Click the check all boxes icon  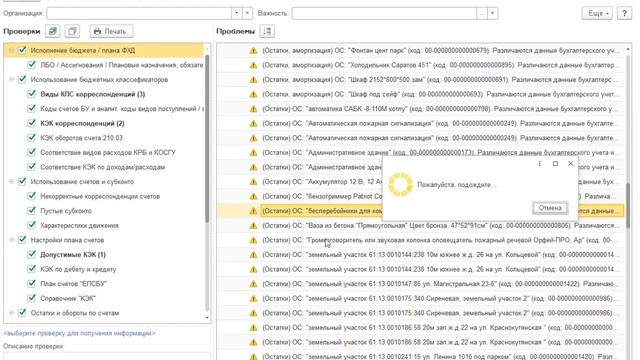click(x=53, y=31)
